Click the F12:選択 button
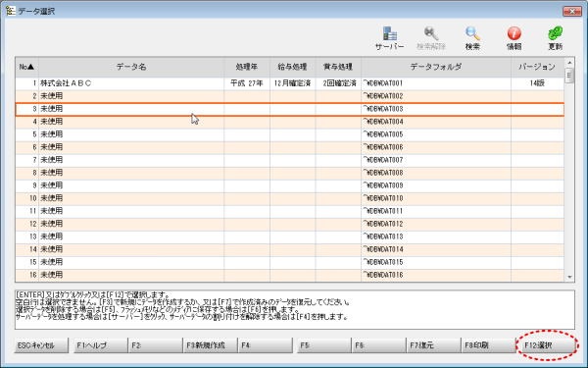588x368 pixels. click(547, 345)
